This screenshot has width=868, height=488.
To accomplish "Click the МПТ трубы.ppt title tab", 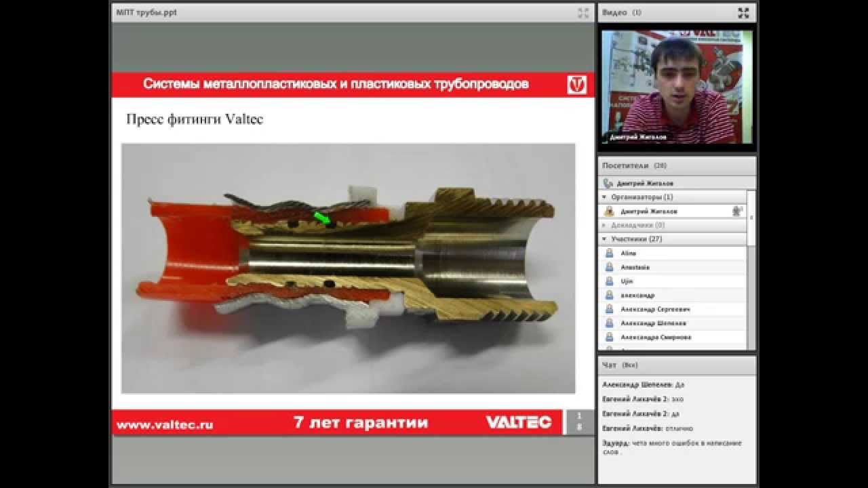I will (x=146, y=12).
